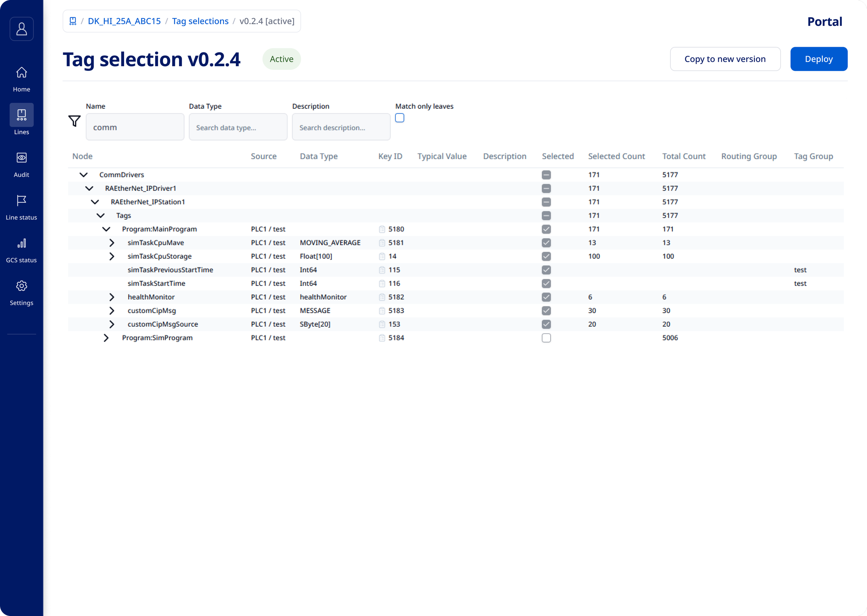This screenshot has width=867, height=616.
Task: Uncheck simTaskStartTime selected checkbox
Action: point(546,284)
